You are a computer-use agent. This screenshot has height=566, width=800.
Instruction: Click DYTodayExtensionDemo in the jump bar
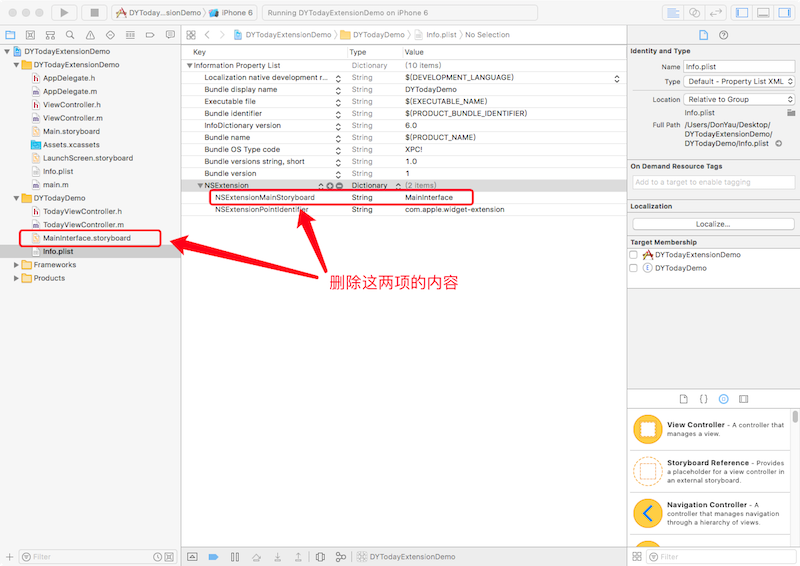click(x=283, y=35)
